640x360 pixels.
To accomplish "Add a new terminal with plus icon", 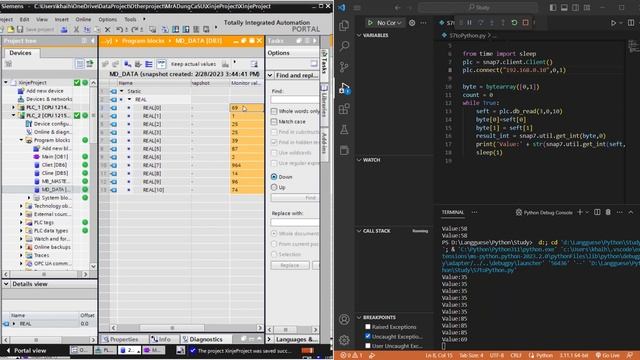I will (580, 212).
